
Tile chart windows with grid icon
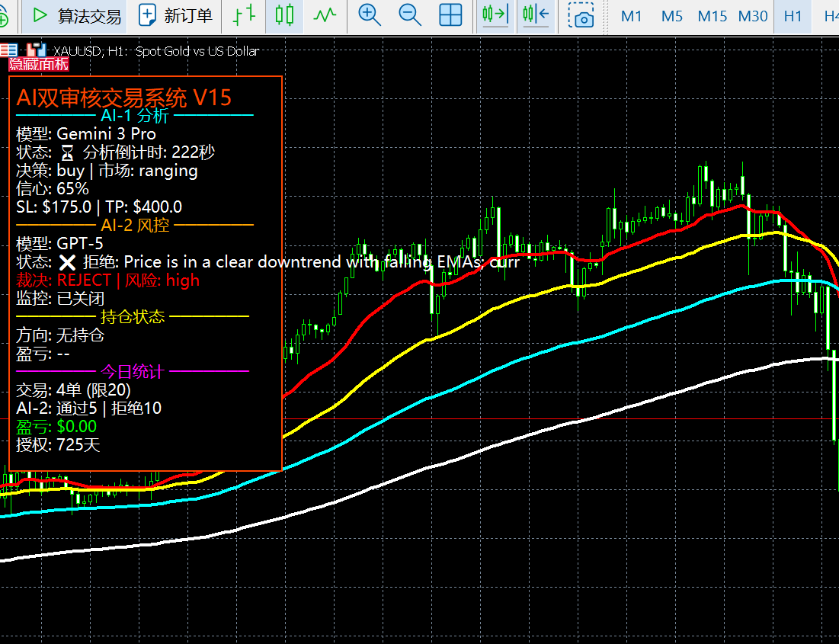[x=450, y=15]
